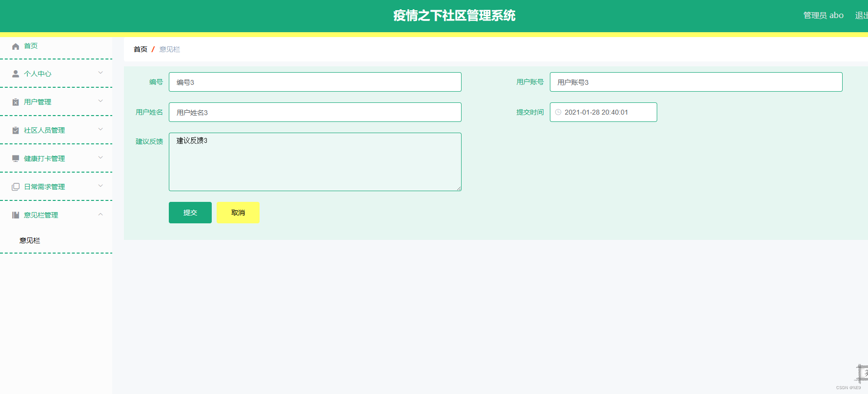The height and width of the screenshot is (394, 868).
Task: Click inside the 建议反馈 textarea
Action: 315,162
